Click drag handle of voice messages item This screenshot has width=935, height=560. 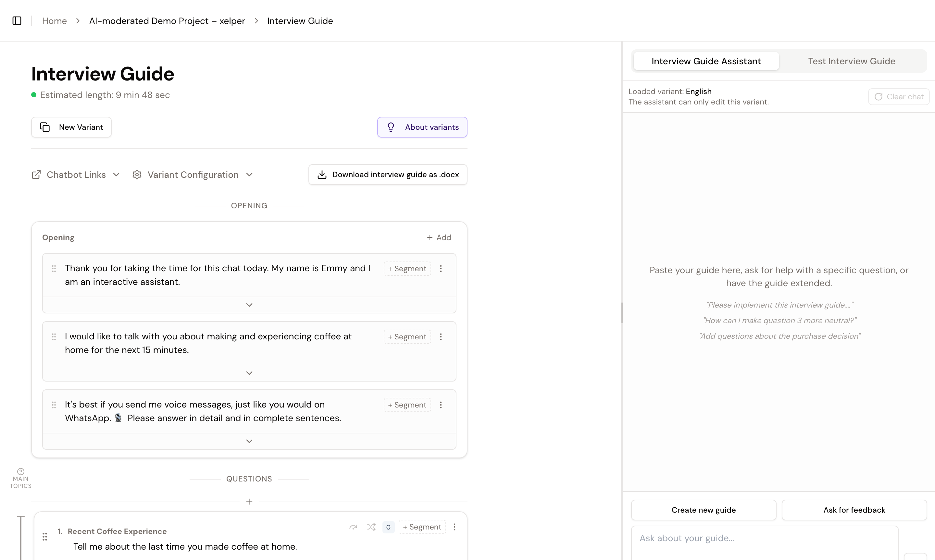point(54,405)
